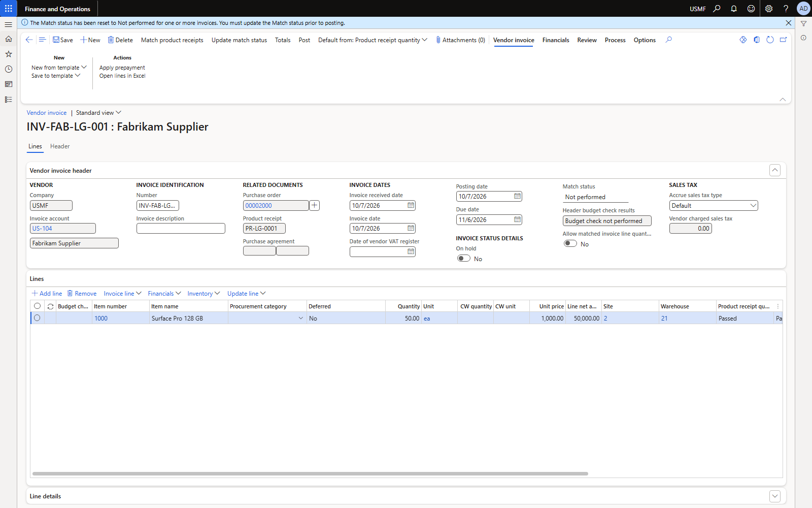Click Apply prepayment action
The height and width of the screenshot is (508, 812).
(122, 68)
